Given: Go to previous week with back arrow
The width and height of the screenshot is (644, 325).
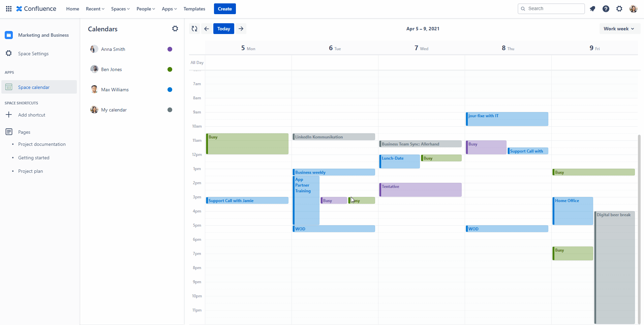Looking at the screenshot, I should (x=206, y=29).
